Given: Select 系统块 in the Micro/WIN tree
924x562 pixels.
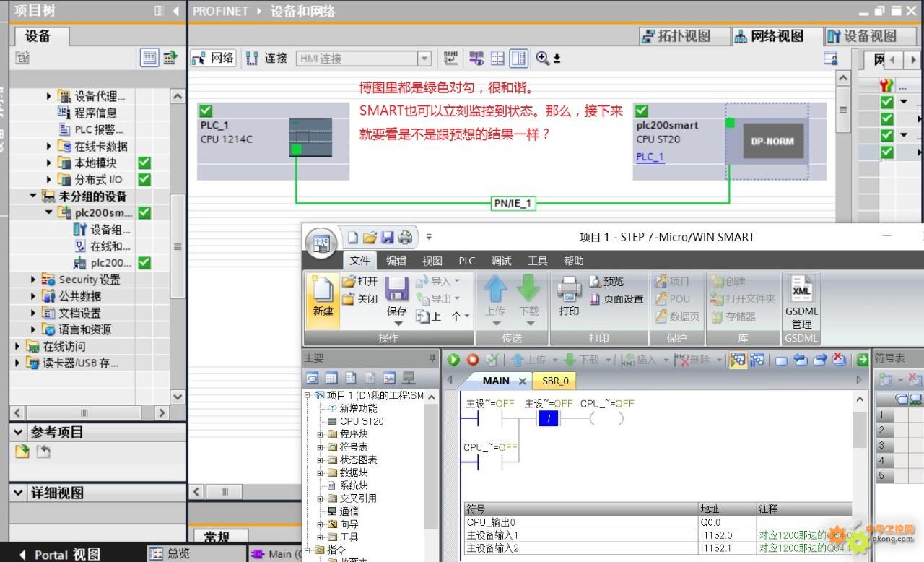Looking at the screenshot, I should pos(347,485).
